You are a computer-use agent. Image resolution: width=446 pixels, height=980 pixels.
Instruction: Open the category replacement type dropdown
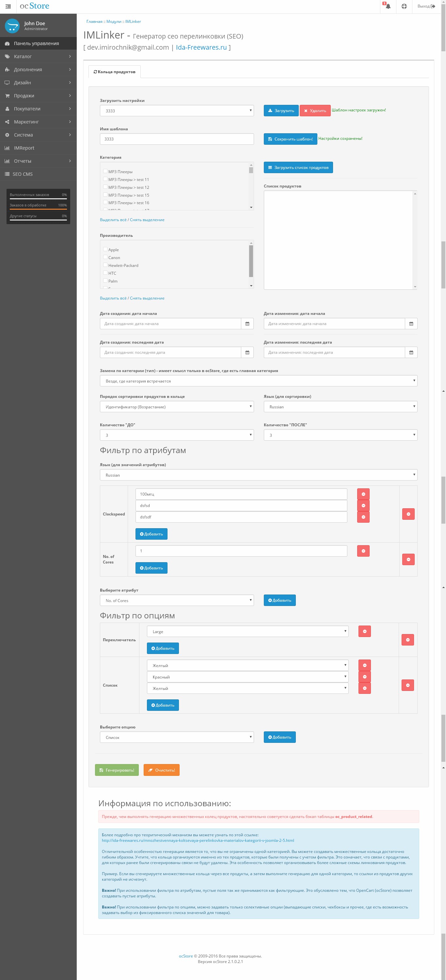point(259,381)
